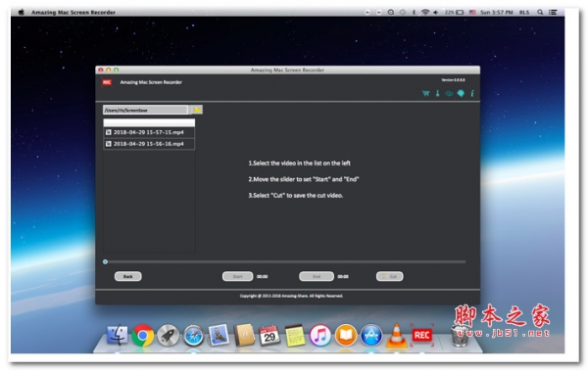This screenshot has width=588, height=371.
Task: Click 'Amazing Mac Screen Recorder' header title
Action: (151, 82)
